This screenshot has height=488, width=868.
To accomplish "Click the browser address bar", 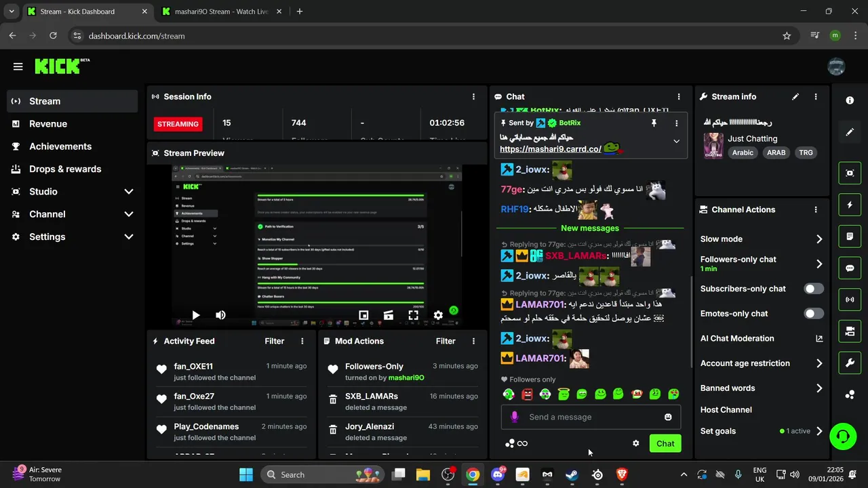I will tap(434, 36).
